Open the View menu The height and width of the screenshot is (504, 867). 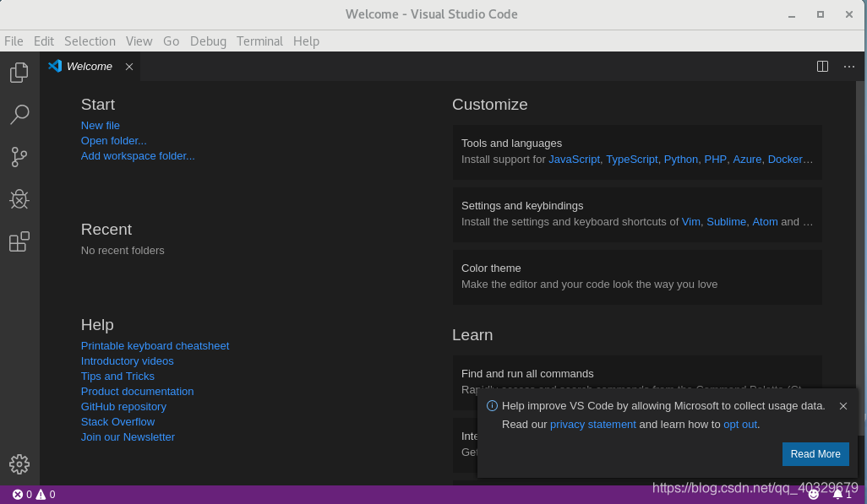(x=139, y=41)
